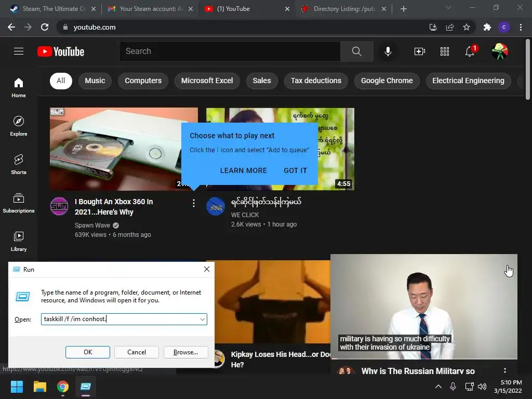Open the Russian military video thumbnail

424,307
